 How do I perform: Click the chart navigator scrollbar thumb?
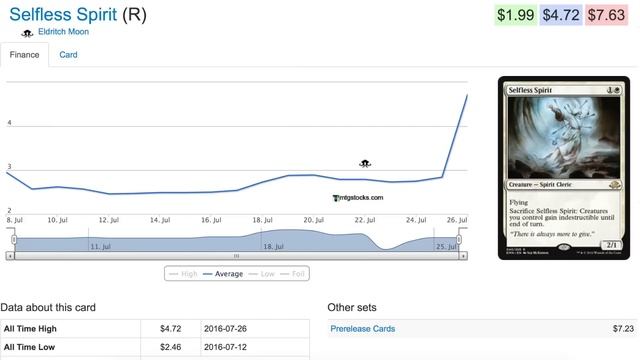(236, 256)
